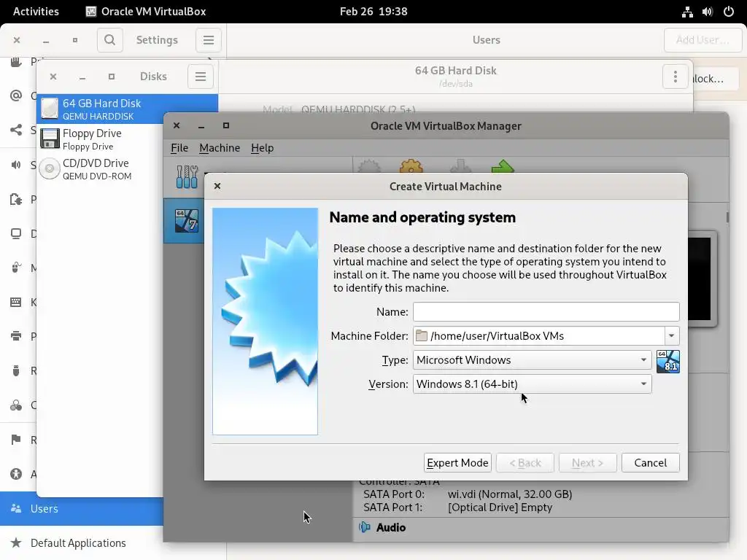This screenshot has width=747, height=560.
Task: Click 'wi.vdi (Normal, 32.00 GB)' text
Action: click(510, 494)
